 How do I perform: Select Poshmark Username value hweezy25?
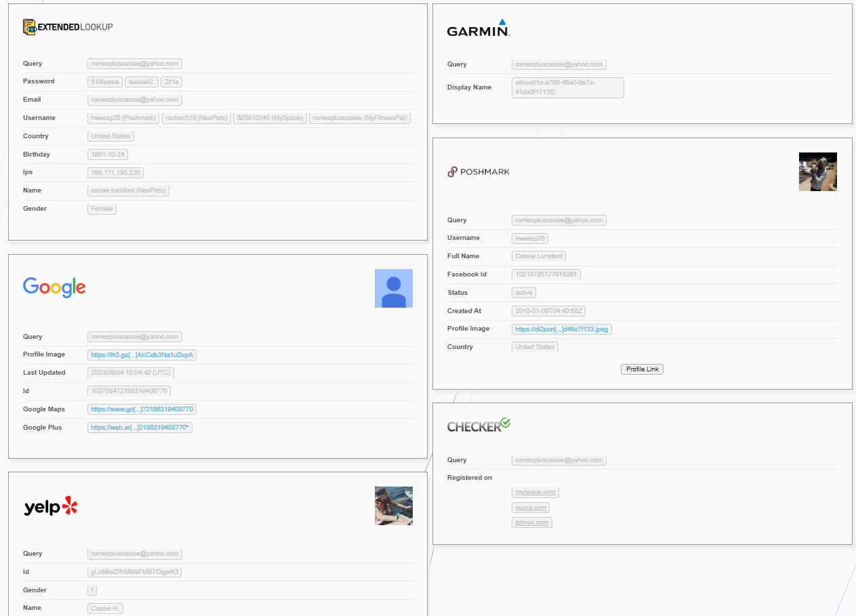pos(530,239)
